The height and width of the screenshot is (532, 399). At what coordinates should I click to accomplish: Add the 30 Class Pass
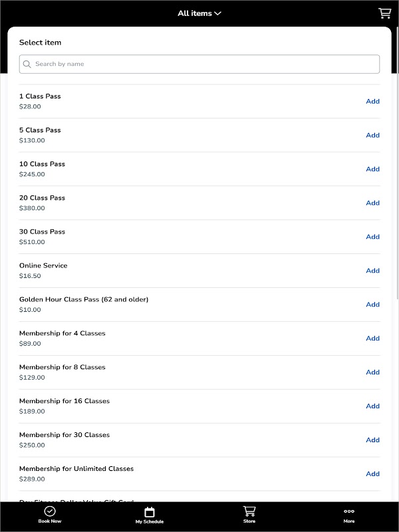coord(372,237)
